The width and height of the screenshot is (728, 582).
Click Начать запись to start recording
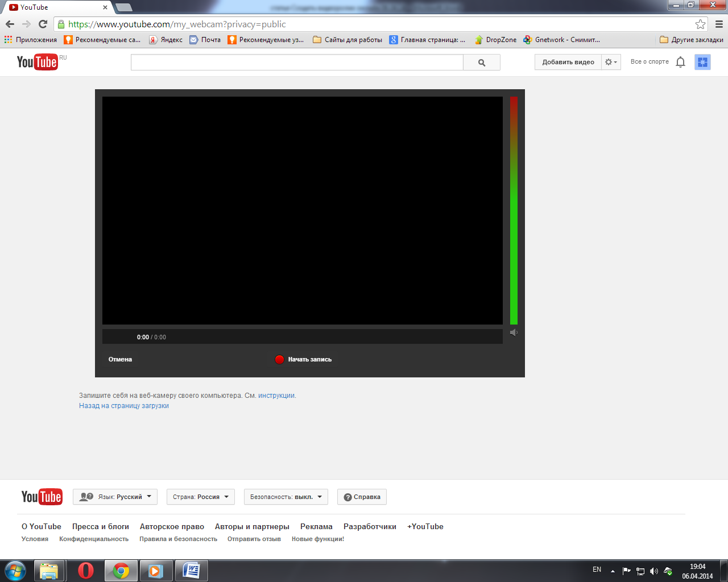point(309,359)
